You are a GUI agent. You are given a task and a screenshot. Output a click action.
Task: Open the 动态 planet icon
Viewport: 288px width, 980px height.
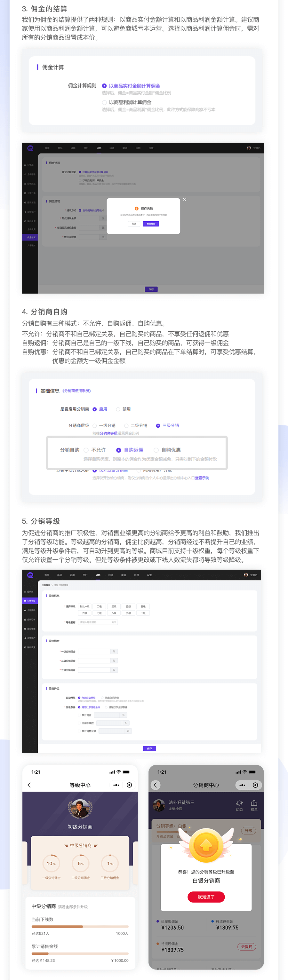(239, 803)
